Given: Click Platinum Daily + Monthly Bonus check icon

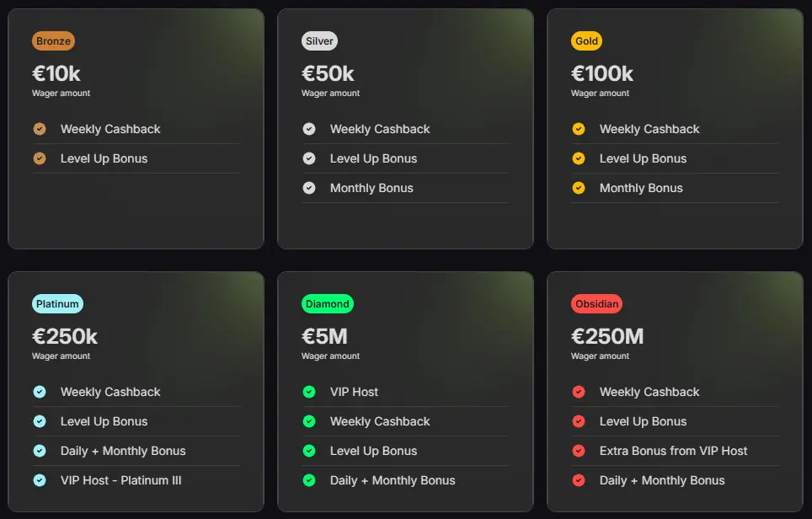Looking at the screenshot, I should pos(40,451).
